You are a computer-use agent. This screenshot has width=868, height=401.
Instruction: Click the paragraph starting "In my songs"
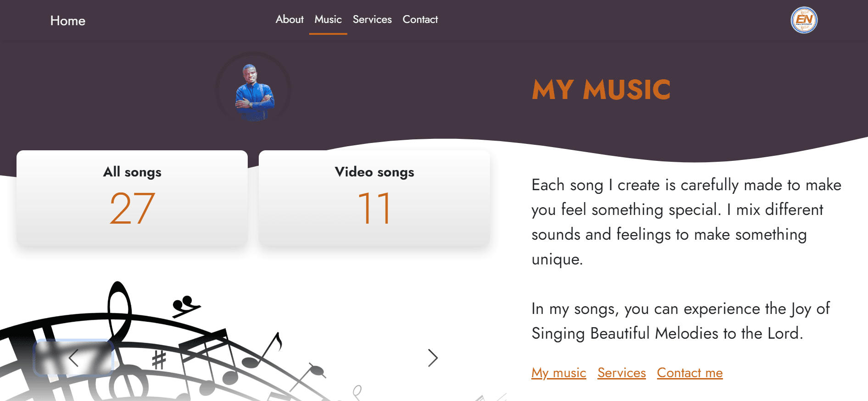click(x=680, y=321)
